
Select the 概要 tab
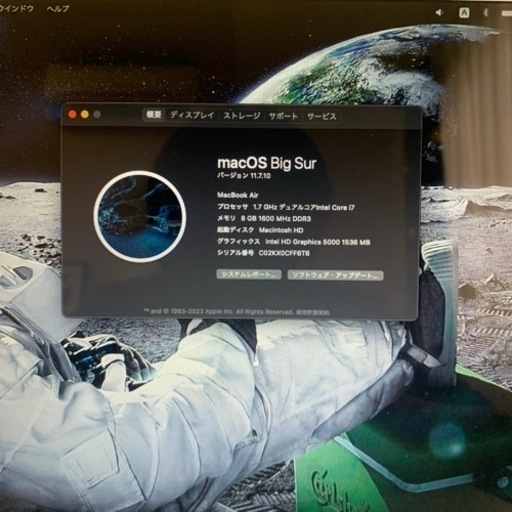click(154, 115)
